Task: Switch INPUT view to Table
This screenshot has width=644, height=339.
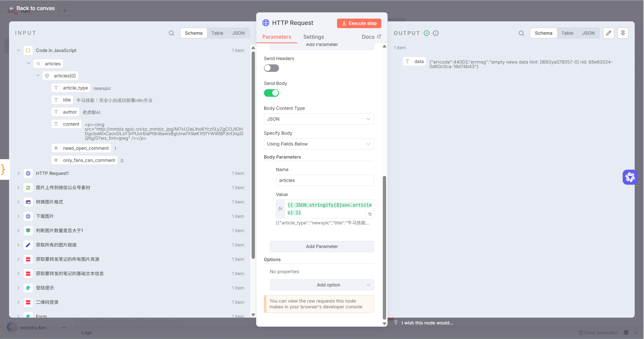Action: pyautogui.click(x=217, y=33)
